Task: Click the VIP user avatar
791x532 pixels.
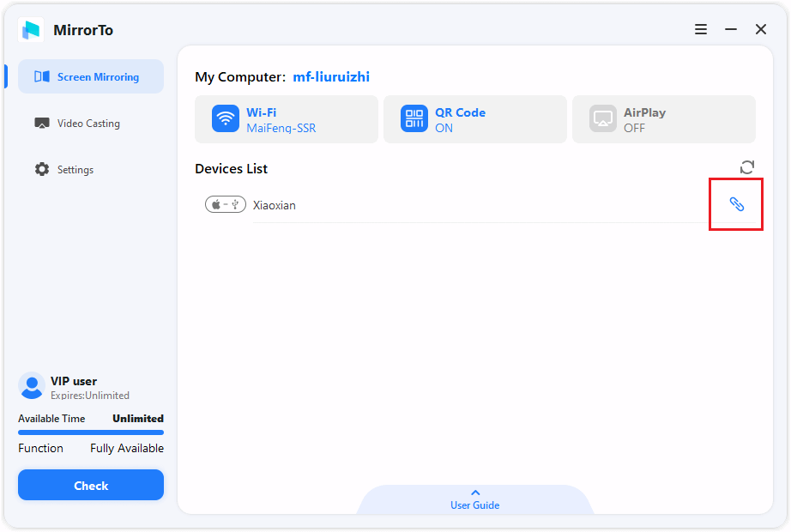Action: coord(31,385)
